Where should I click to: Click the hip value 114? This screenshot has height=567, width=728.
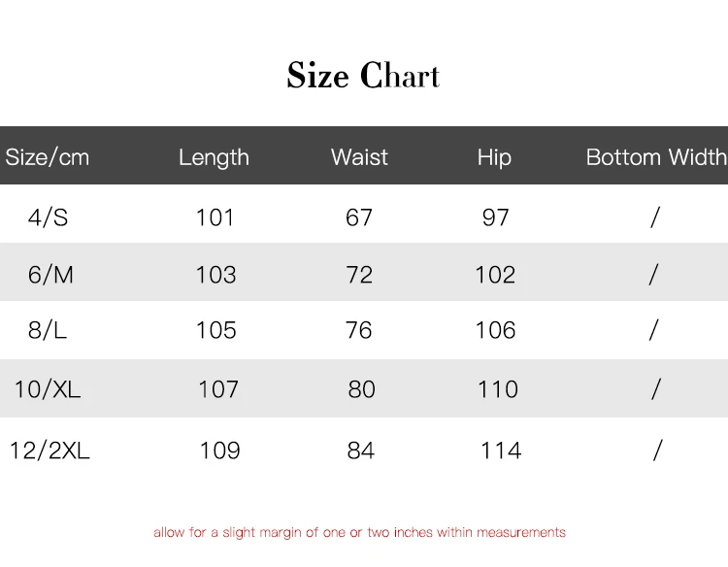[501, 450]
